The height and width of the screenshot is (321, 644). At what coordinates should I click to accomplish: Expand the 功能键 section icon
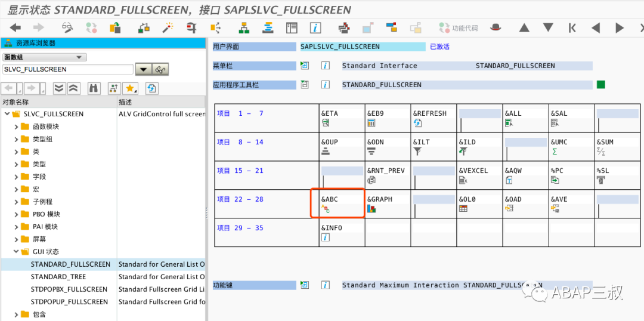tap(304, 285)
